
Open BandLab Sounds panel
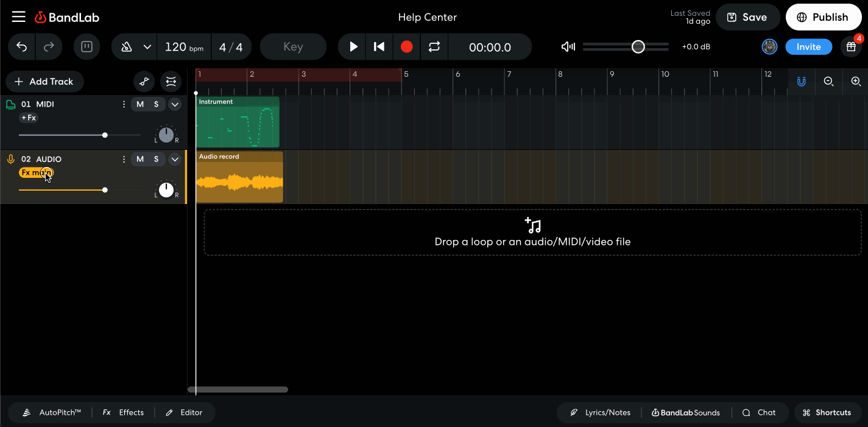(686, 412)
